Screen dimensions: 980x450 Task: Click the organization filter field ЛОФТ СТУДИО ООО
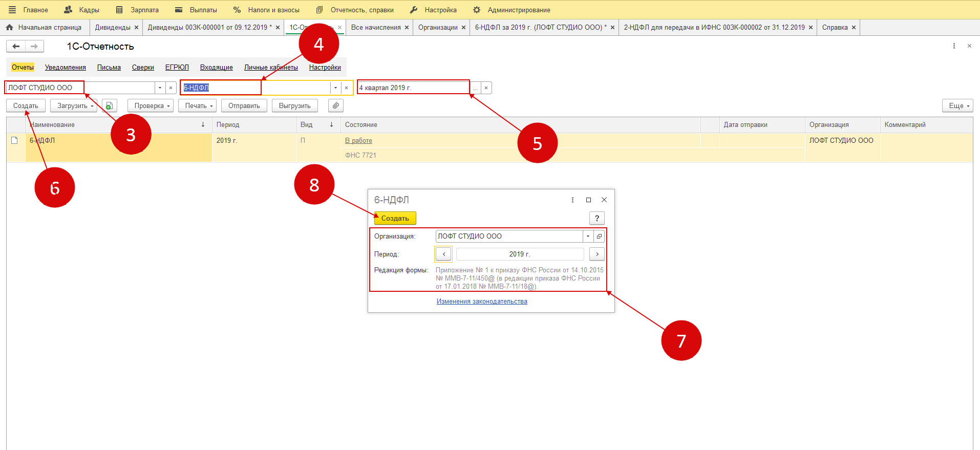[80, 88]
